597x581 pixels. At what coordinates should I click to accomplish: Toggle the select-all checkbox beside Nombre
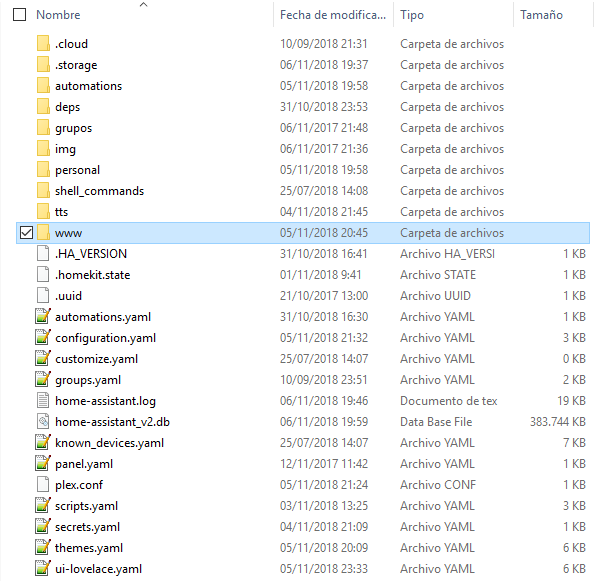point(19,15)
